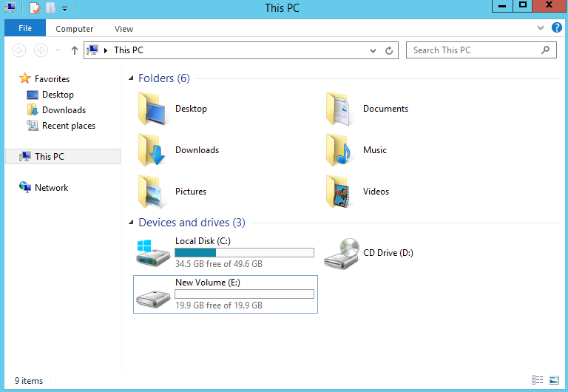The height and width of the screenshot is (392, 568).
Task: Click the New Volume (E:) usage bar
Action: pyautogui.click(x=245, y=294)
